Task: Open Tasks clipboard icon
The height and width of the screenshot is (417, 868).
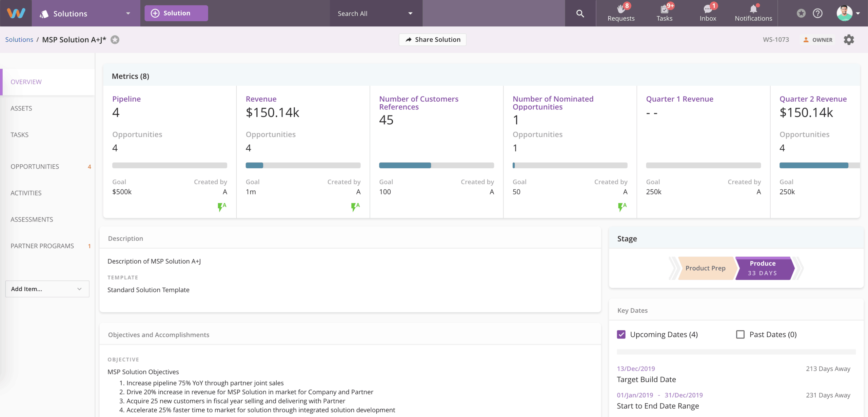Action: click(x=664, y=9)
